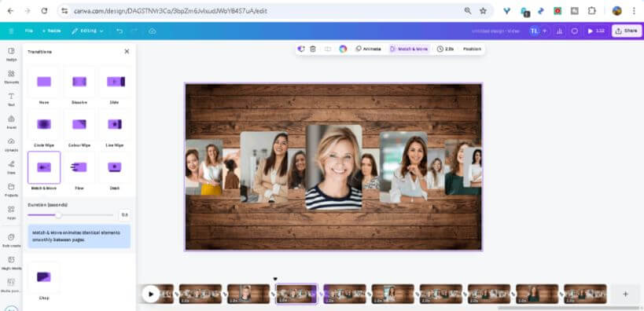
Task: Open the browser extensions puzzle icon
Action: click(592, 11)
